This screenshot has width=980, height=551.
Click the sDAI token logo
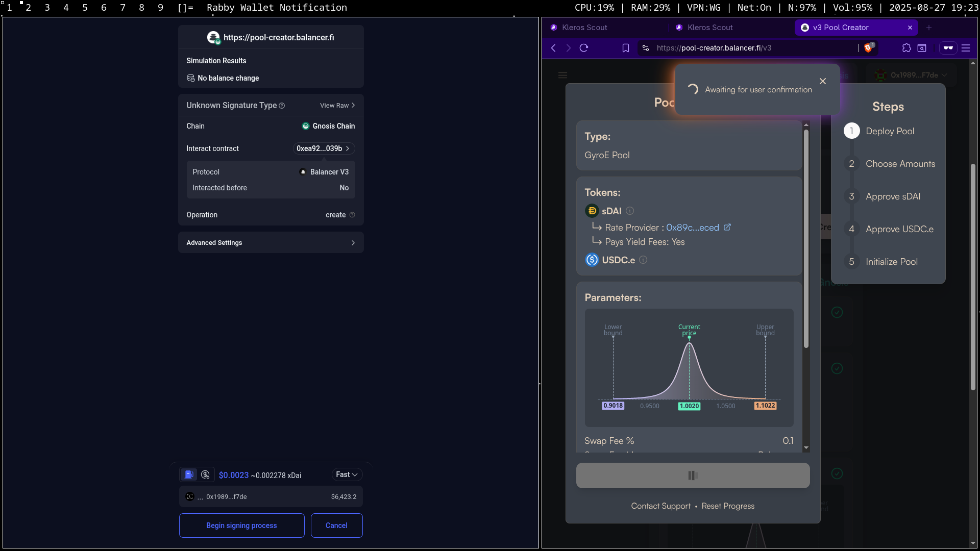pos(592,211)
